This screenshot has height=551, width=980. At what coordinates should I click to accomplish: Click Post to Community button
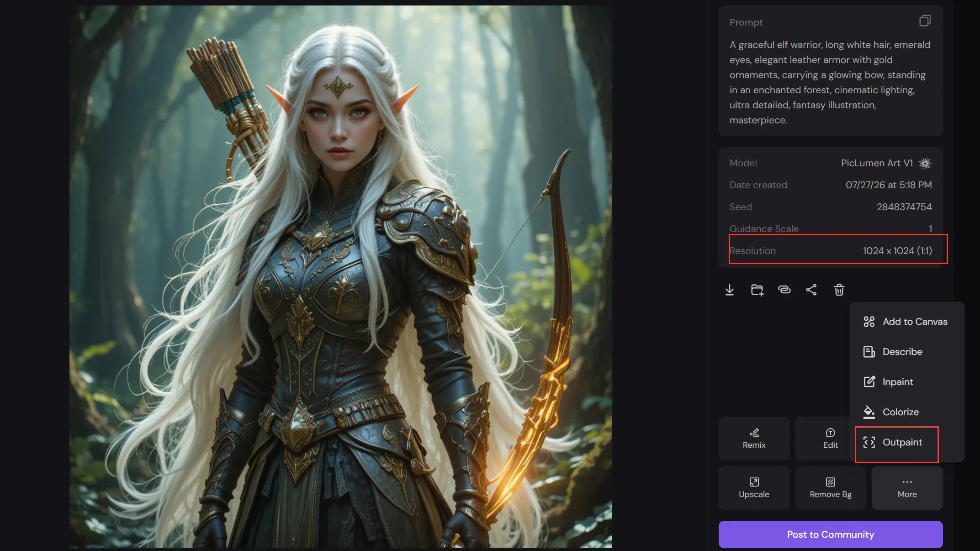coord(831,535)
